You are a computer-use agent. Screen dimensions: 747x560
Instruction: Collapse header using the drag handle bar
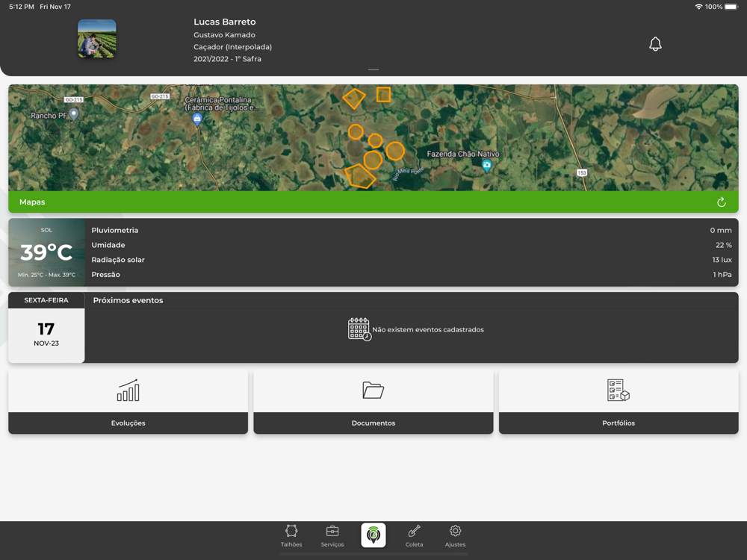[x=373, y=69]
